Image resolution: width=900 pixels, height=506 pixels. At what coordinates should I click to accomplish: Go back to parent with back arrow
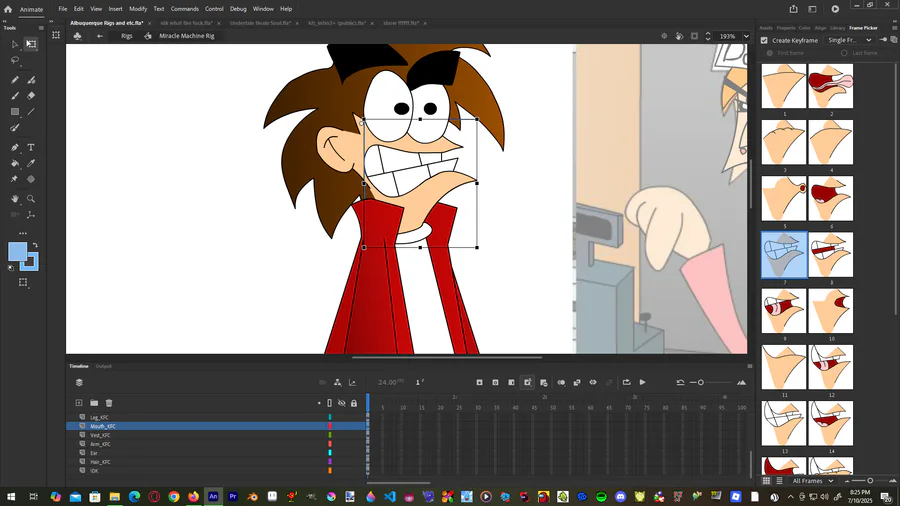pos(100,36)
